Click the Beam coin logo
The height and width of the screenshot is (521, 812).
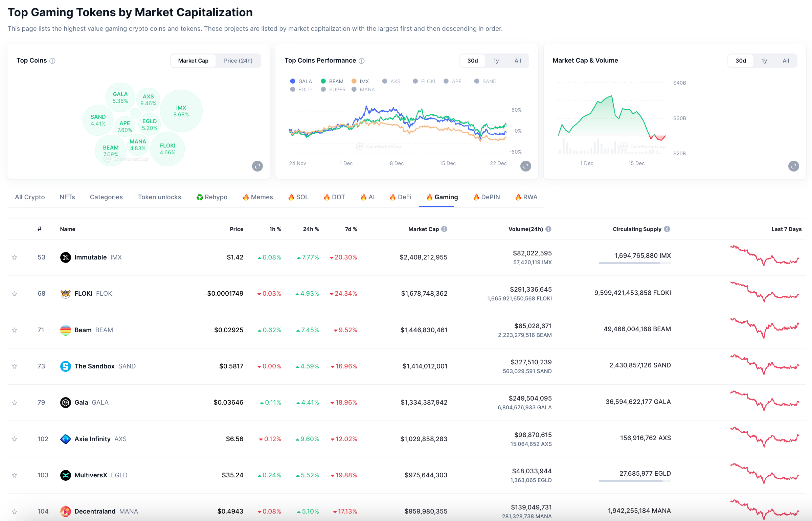coord(66,330)
